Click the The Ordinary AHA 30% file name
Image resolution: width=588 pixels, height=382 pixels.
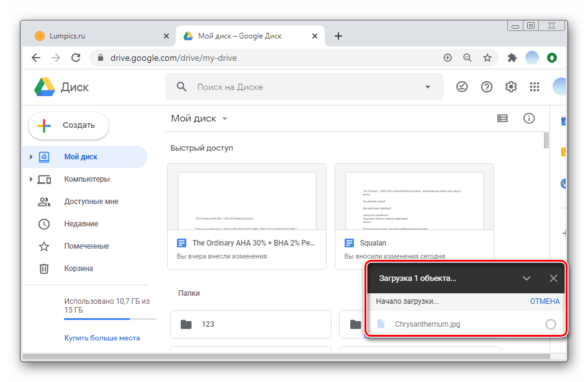tap(254, 243)
